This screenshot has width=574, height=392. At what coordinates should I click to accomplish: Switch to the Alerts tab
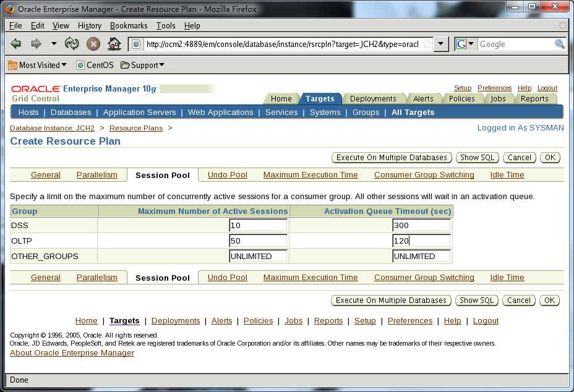(423, 99)
